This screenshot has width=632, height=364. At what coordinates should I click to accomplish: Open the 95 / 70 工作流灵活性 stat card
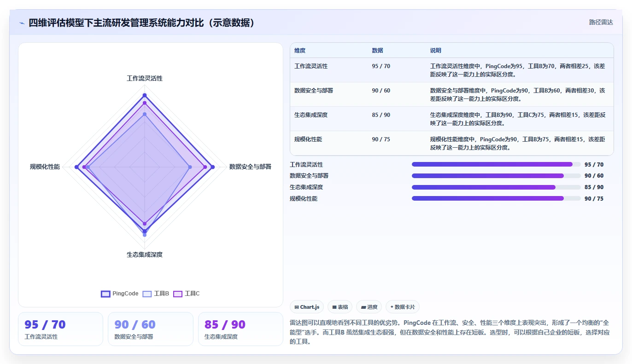coord(60,329)
